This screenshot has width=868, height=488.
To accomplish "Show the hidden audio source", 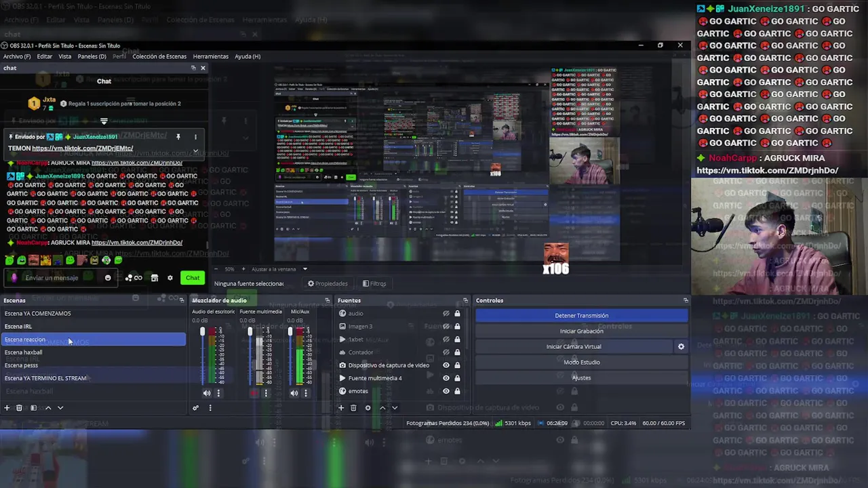I will [446, 314].
